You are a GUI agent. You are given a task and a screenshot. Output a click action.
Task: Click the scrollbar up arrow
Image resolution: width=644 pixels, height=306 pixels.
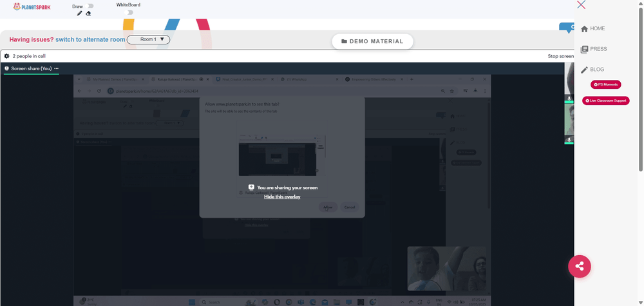[641, 3]
